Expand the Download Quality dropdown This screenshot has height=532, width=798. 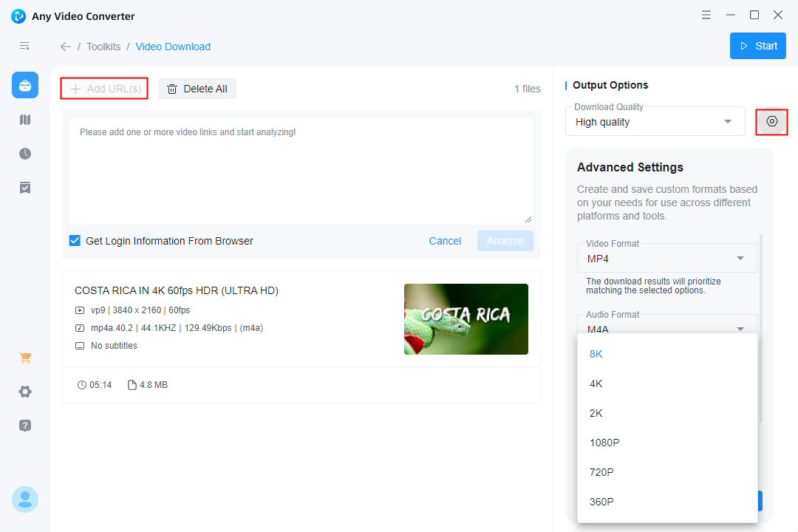pyautogui.click(x=655, y=122)
